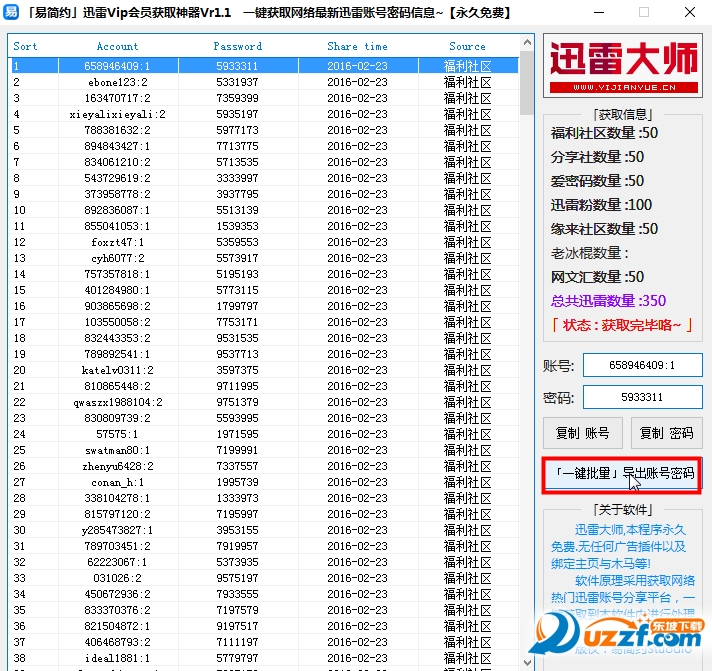Click the vertical scrollbar thumb
712x671 pixels.
point(527,83)
